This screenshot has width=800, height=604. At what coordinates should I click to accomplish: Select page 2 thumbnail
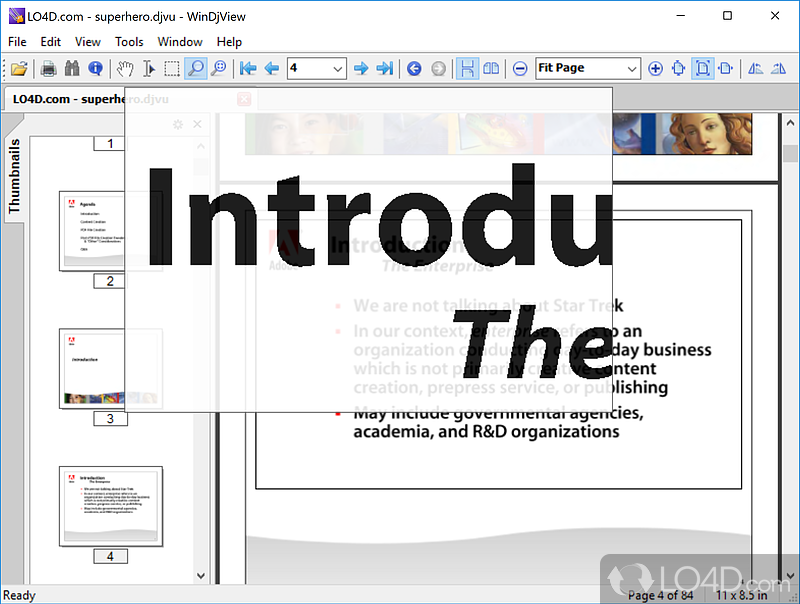[92, 231]
